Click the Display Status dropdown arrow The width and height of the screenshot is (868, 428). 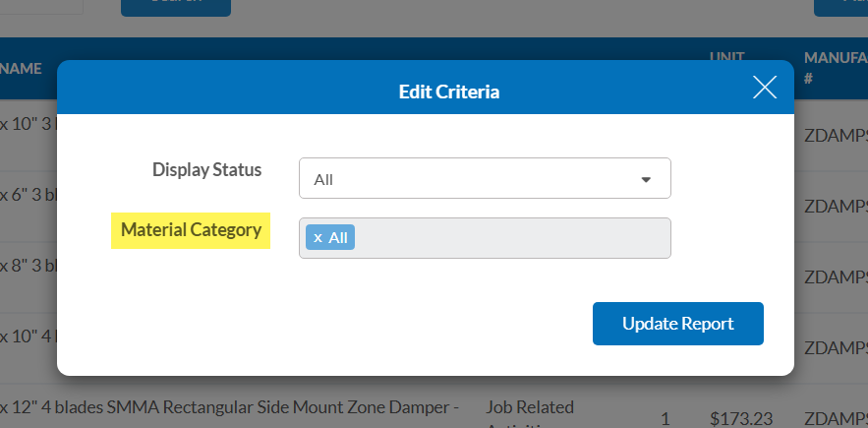coord(646,180)
